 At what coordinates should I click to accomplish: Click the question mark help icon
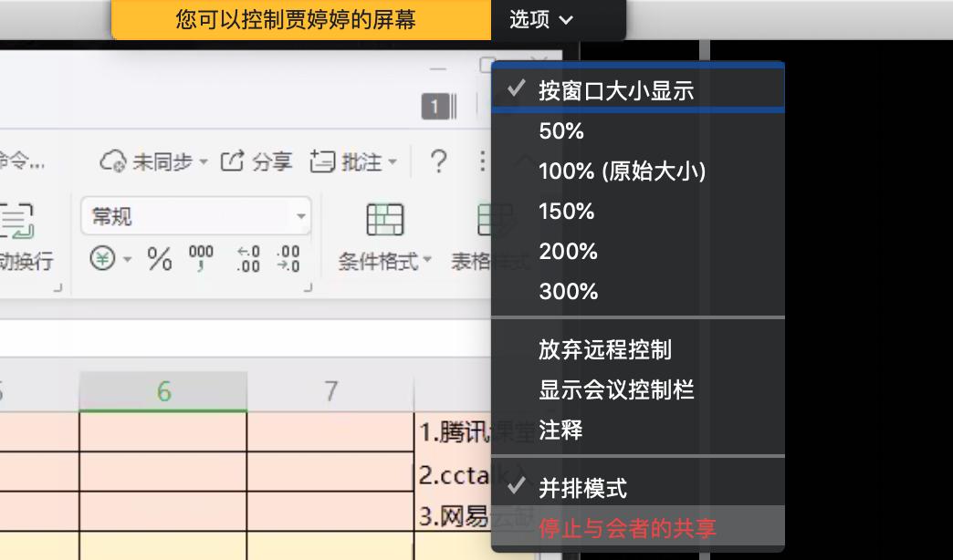(x=439, y=161)
